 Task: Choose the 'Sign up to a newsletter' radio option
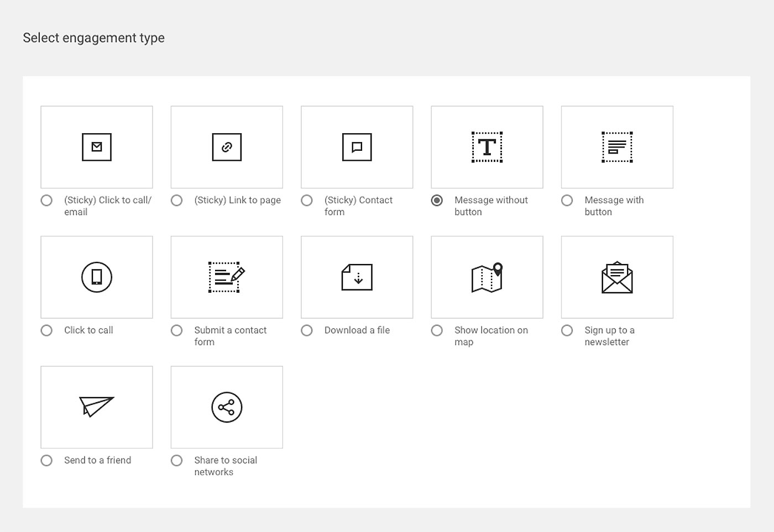pyautogui.click(x=567, y=330)
